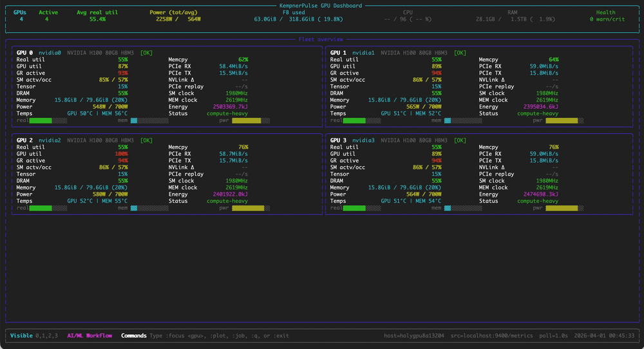The height and width of the screenshot is (349, 644).
Task: Click the AI/ML Workflow label
Action: [x=90, y=335]
